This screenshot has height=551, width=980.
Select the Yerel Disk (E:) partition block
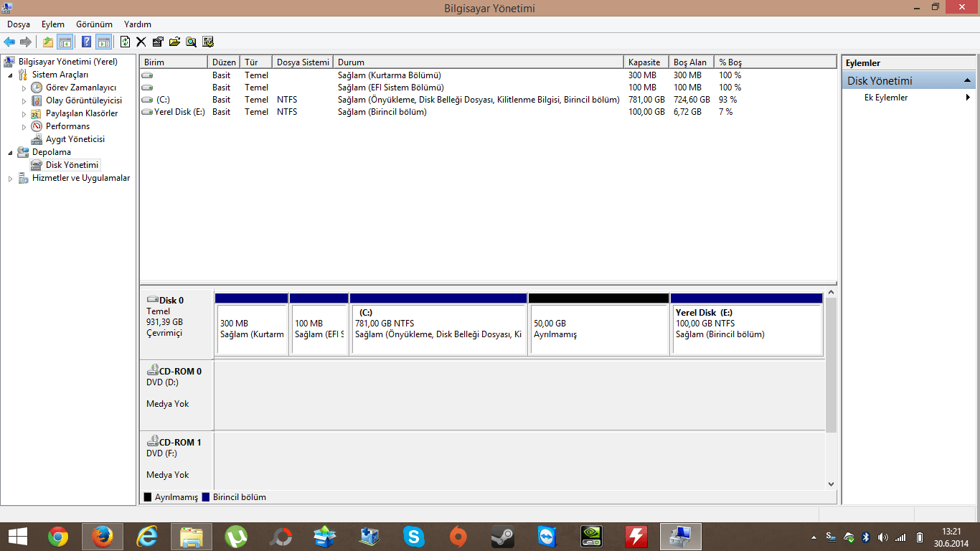746,324
